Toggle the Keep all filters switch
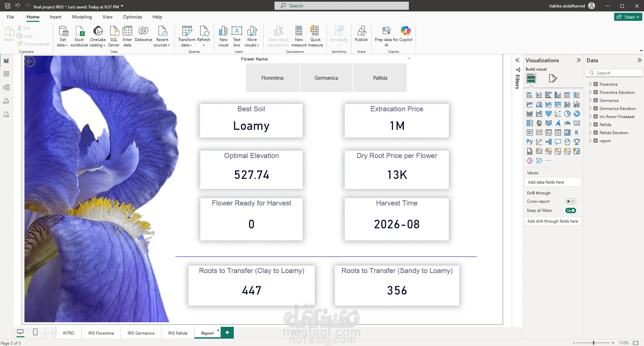 pos(571,210)
